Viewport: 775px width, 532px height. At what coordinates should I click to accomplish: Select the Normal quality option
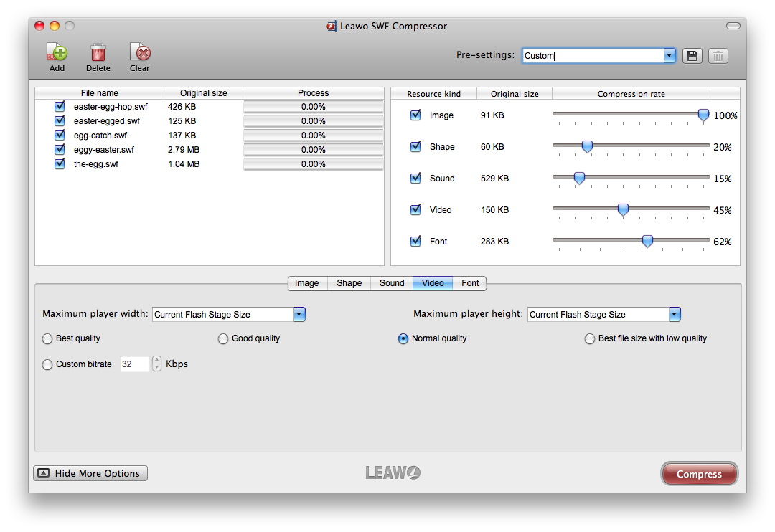pos(403,339)
